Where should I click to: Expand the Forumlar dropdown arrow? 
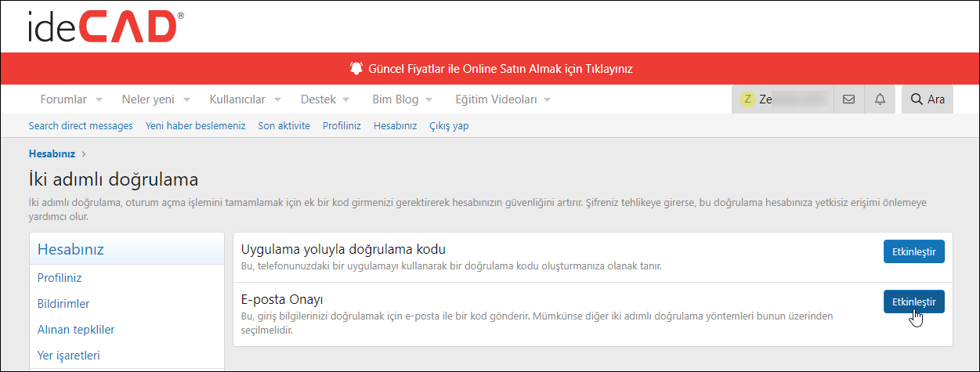click(x=99, y=100)
